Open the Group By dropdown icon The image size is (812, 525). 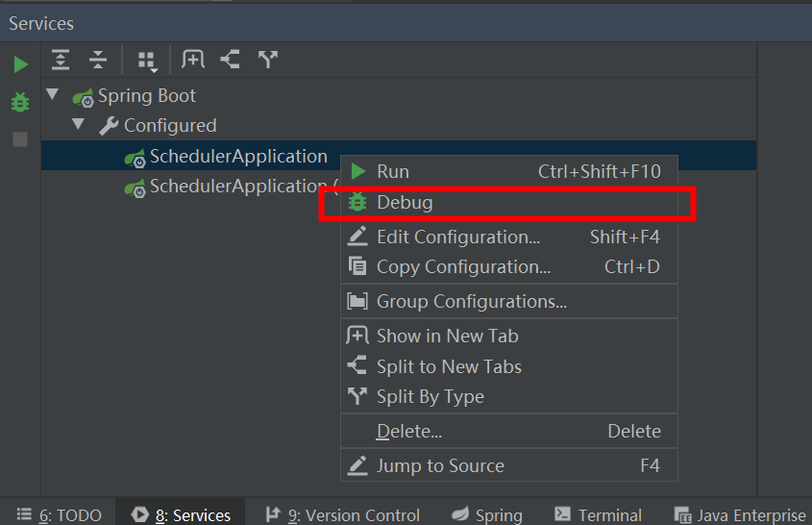(x=148, y=61)
